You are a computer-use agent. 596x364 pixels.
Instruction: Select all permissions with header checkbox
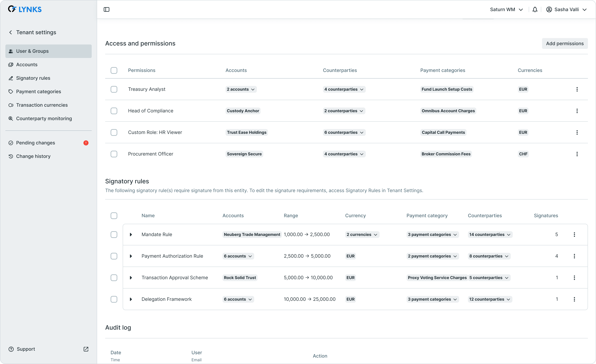pyautogui.click(x=114, y=70)
